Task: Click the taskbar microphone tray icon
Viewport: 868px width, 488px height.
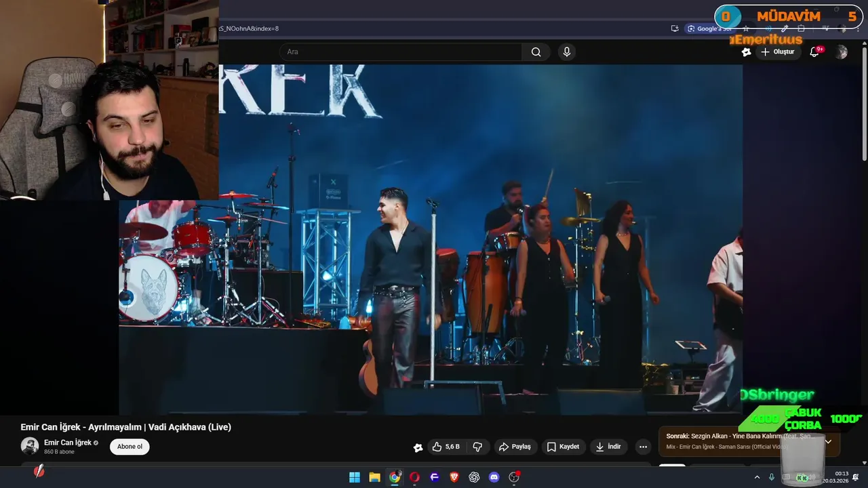Action: click(x=772, y=477)
